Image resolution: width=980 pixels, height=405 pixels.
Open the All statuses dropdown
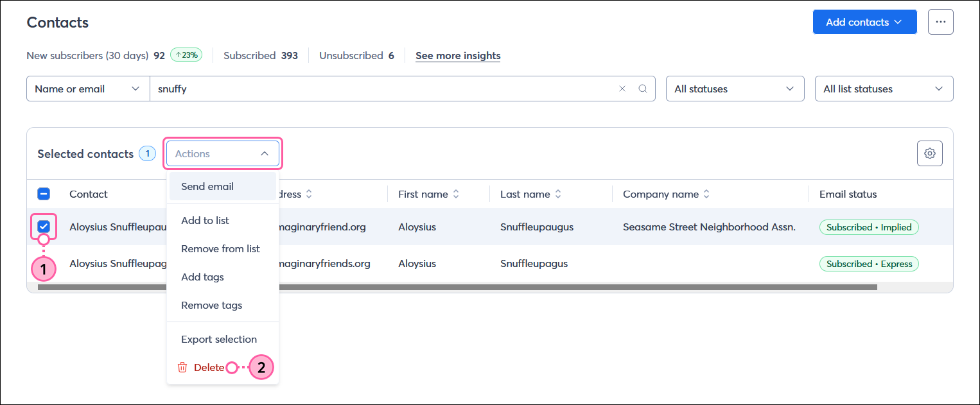click(735, 89)
